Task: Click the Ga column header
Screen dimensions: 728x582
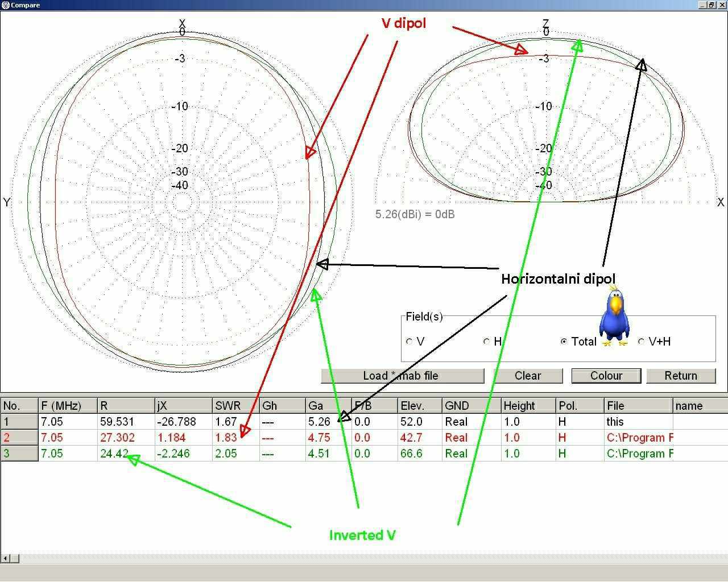Action: coord(328,406)
